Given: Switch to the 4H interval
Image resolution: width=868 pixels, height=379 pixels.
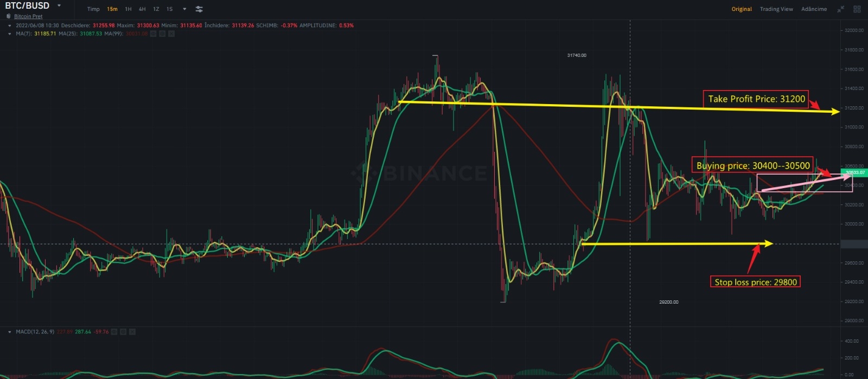Looking at the screenshot, I should [142, 9].
